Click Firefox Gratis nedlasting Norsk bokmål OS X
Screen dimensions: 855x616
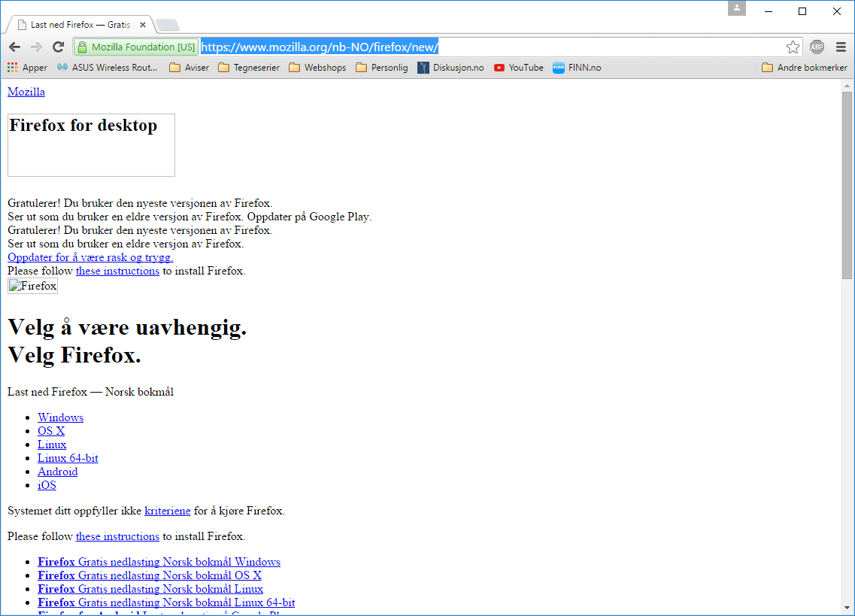click(x=150, y=575)
